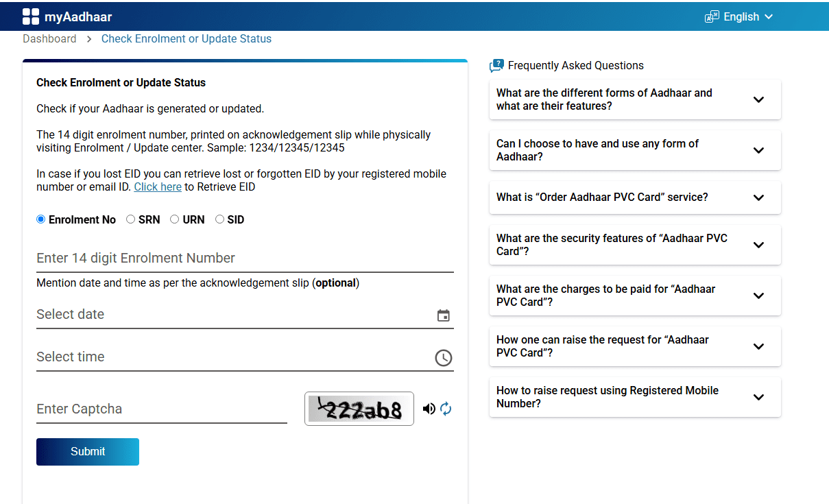Focus the 14 digit Enrolment Number field
Screen dimensions: 829x504
(x=245, y=259)
